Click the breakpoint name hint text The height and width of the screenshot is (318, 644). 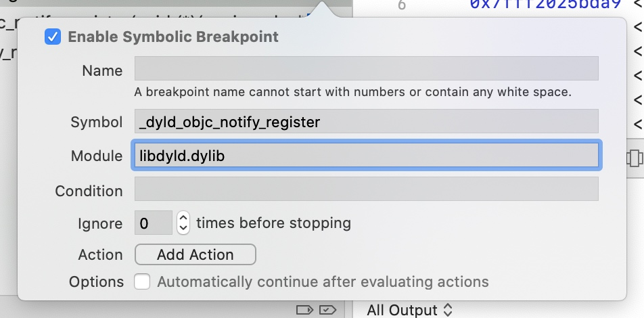click(352, 91)
